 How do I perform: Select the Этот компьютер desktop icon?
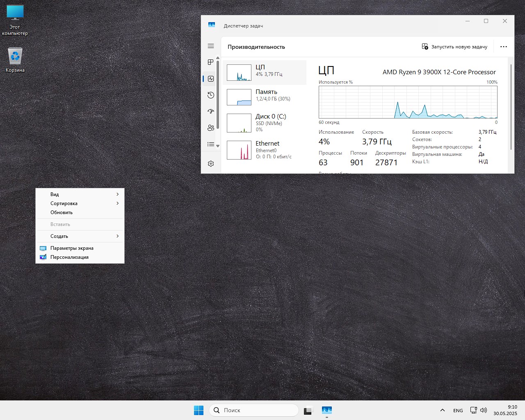15,21
